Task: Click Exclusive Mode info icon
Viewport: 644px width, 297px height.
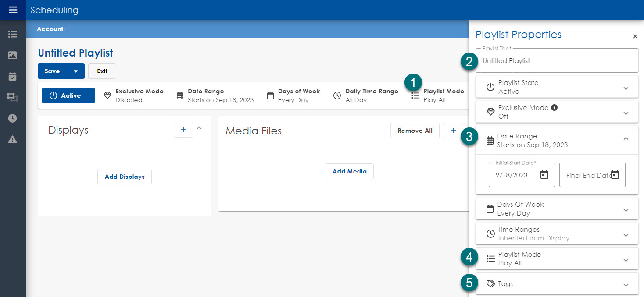Action: point(554,107)
